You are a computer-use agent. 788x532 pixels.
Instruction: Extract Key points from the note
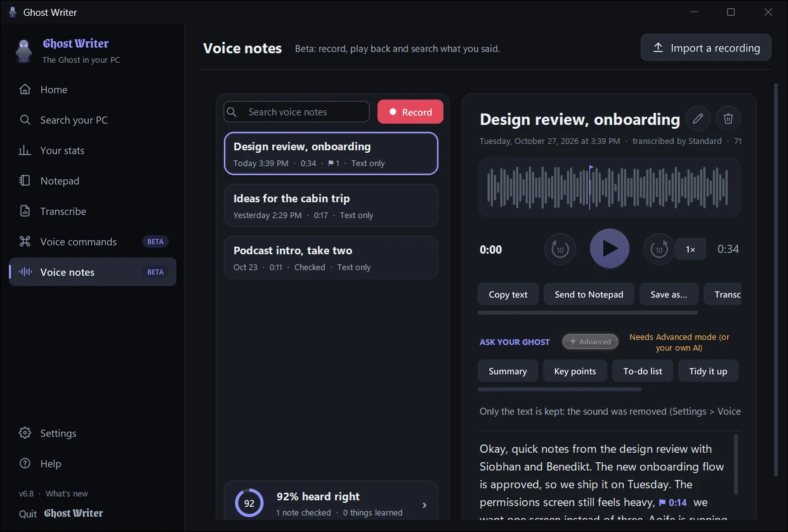click(575, 371)
